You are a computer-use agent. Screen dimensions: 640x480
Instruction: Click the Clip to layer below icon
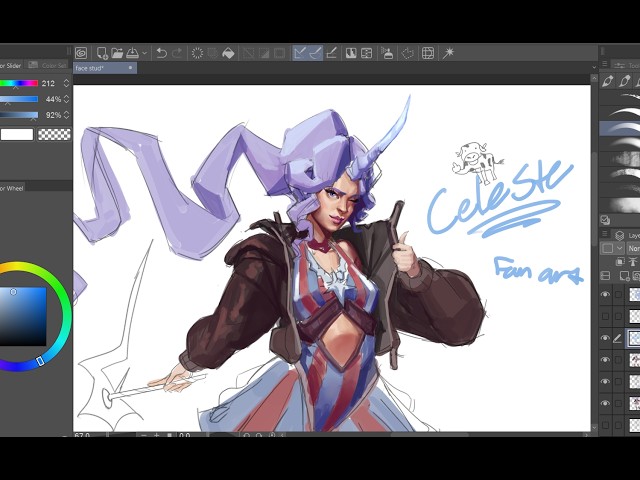pyautogui.click(x=620, y=262)
